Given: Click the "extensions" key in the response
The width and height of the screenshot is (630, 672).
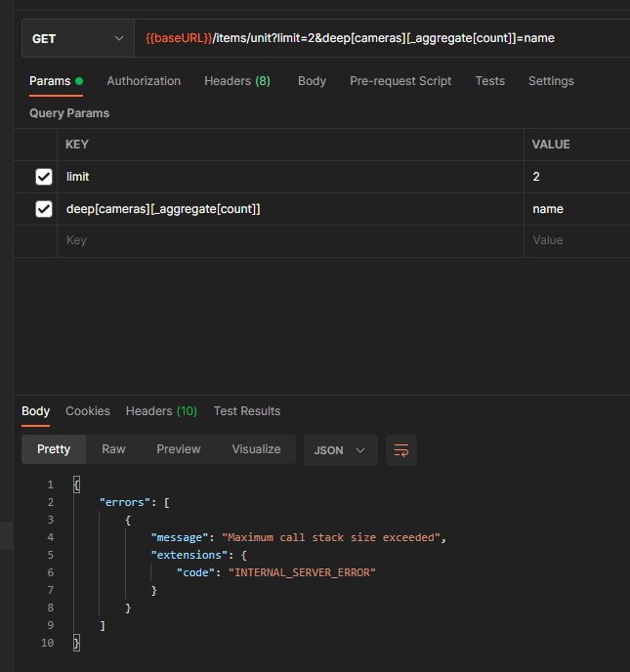Looking at the screenshot, I should pyautogui.click(x=189, y=555).
